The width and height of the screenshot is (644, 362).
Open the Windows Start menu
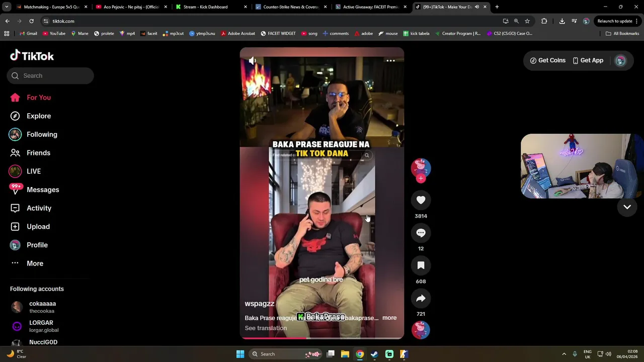[240, 354]
